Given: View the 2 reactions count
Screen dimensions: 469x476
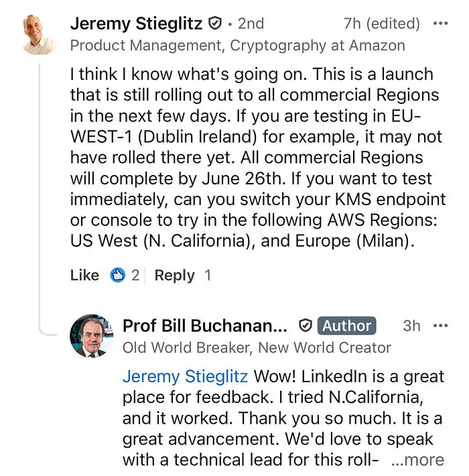Looking at the screenshot, I should pyautogui.click(x=135, y=275).
